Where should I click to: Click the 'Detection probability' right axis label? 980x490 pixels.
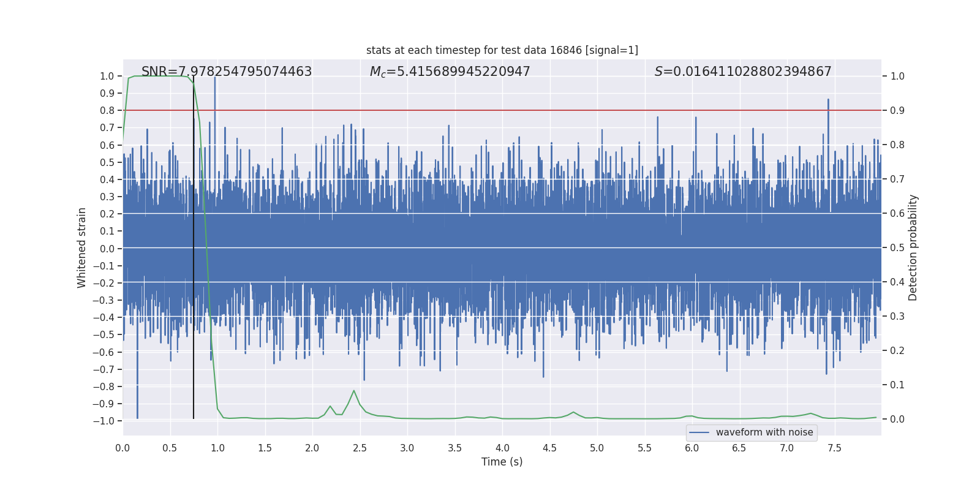[x=913, y=247]
